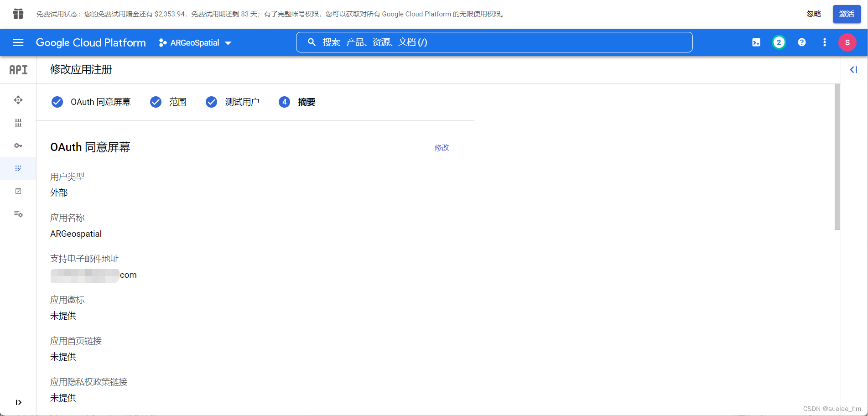This screenshot has height=416, width=868.
Task: Open Library icon in API sidebar
Action: point(18,123)
